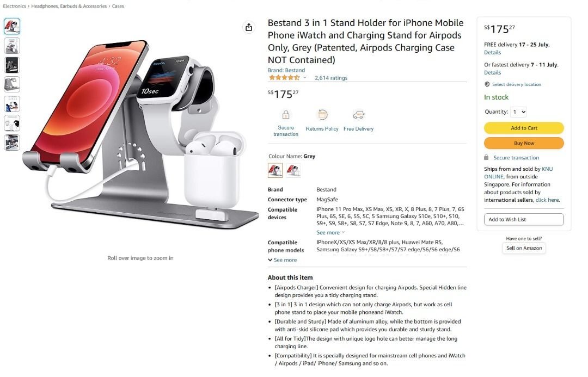Select the second product thumbnail image

click(12, 46)
